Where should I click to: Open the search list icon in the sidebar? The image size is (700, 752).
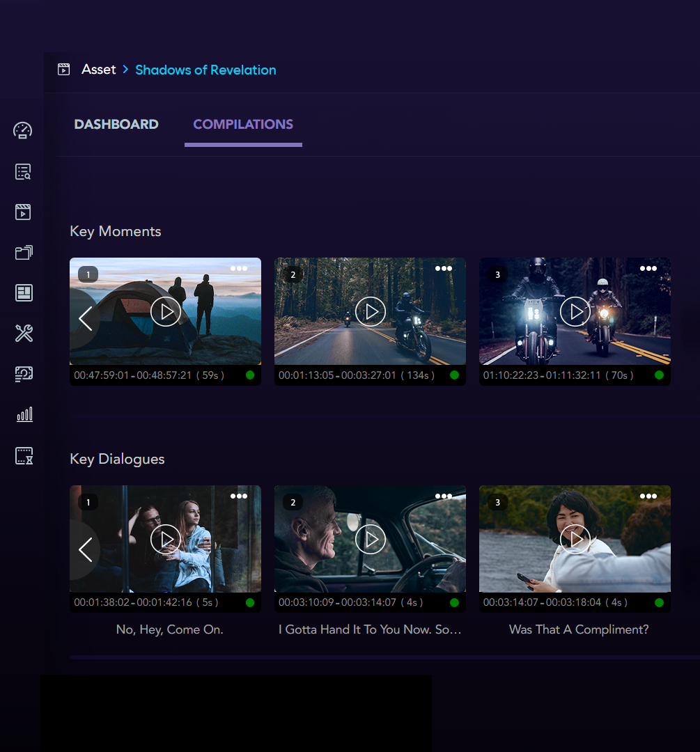(x=23, y=172)
